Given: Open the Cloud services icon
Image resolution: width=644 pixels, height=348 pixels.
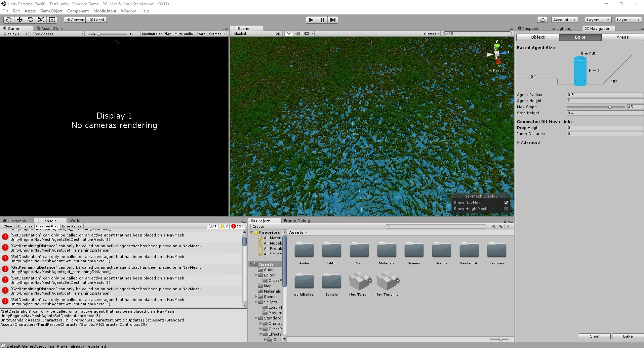Looking at the screenshot, I should [x=542, y=20].
